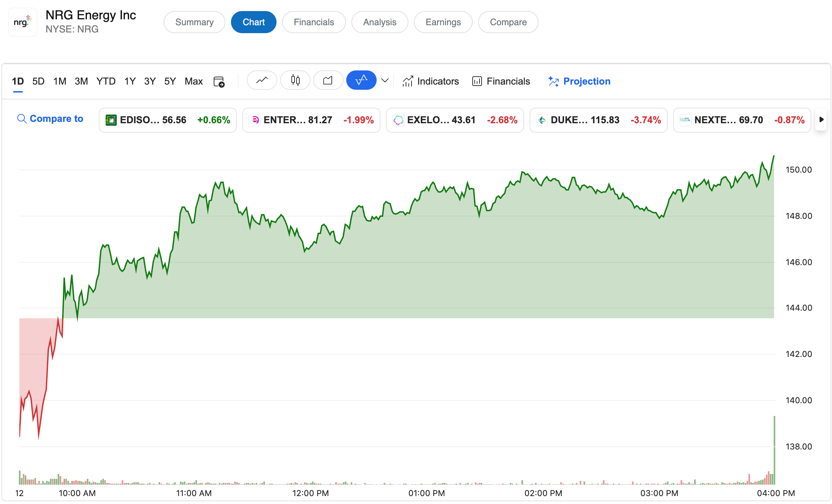Click the NRG Energy company logo
Viewport: 832px width, 504px height.
pos(23,22)
